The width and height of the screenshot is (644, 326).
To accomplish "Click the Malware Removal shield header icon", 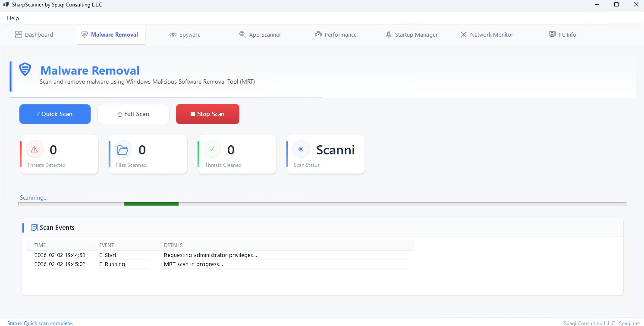I will 25,69.
